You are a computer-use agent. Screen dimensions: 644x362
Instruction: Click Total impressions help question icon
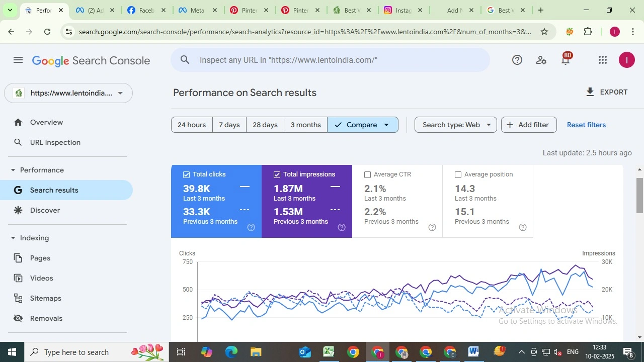(342, 227)
